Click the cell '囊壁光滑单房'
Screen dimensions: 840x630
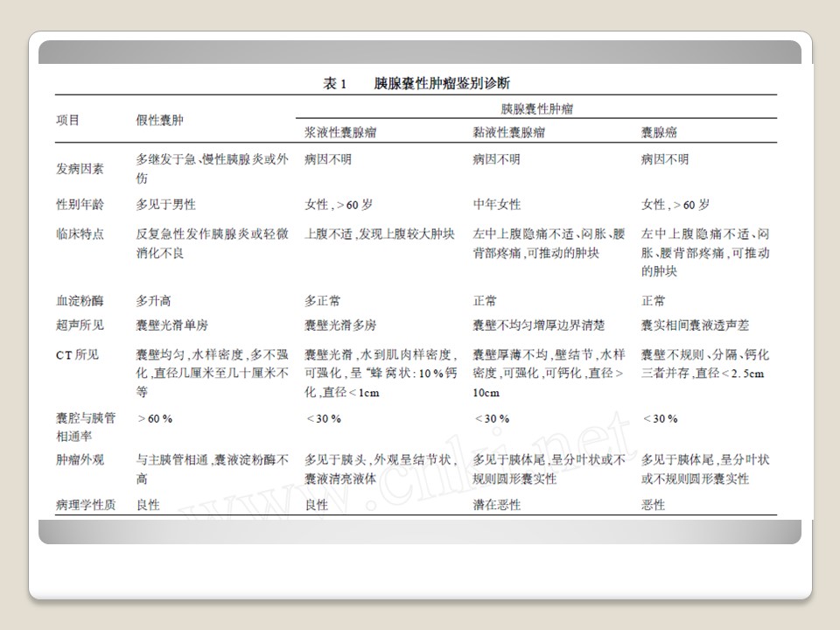[171, 325]
